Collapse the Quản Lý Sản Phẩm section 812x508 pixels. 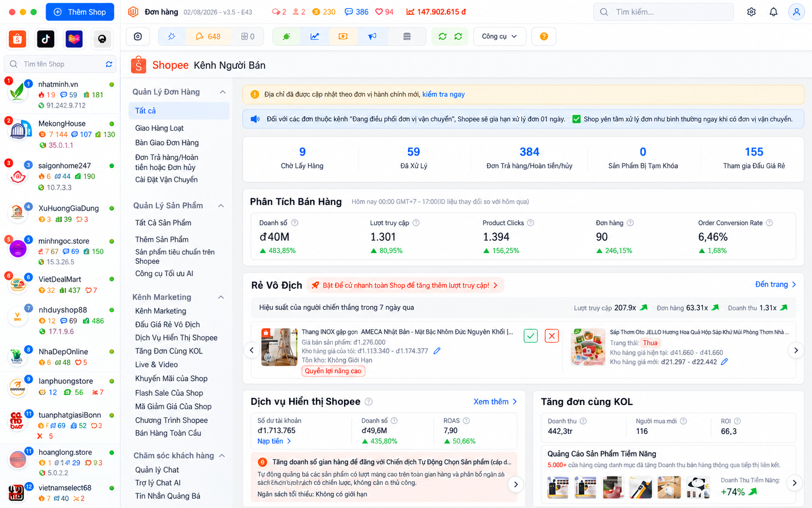tap(221, 206)
